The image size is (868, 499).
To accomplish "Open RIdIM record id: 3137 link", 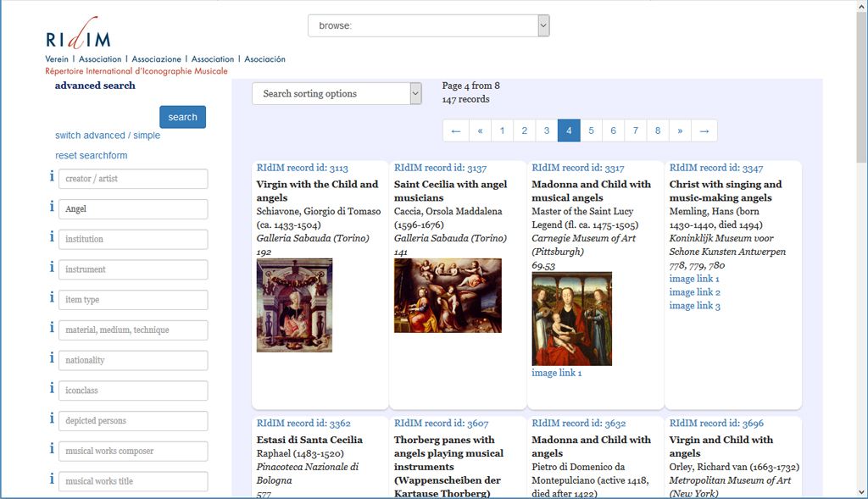I will coord(440,168).
